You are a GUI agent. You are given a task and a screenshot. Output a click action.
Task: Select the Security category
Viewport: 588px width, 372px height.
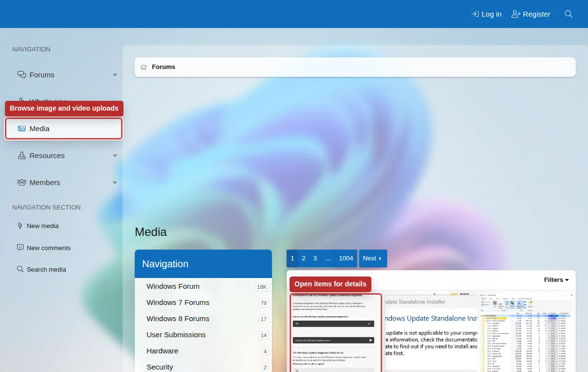[160, 367]
